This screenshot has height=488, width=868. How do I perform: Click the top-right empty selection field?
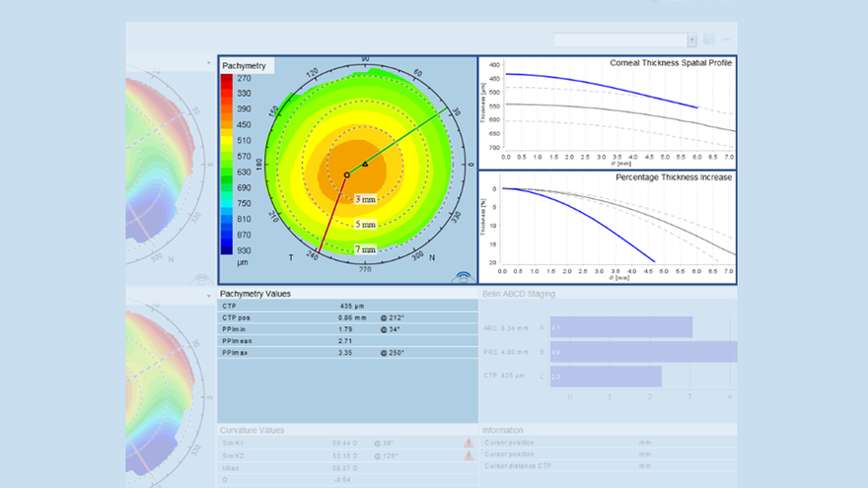(619, 39)
